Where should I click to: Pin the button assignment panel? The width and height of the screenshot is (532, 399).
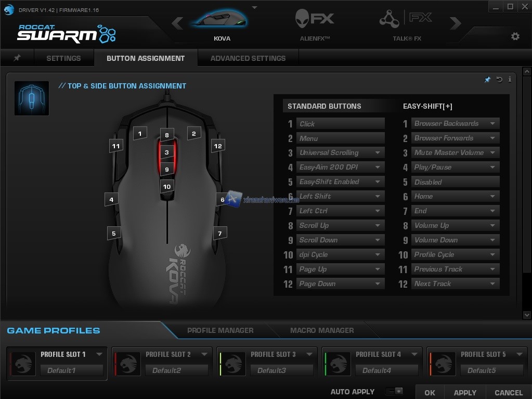point(487,80)
